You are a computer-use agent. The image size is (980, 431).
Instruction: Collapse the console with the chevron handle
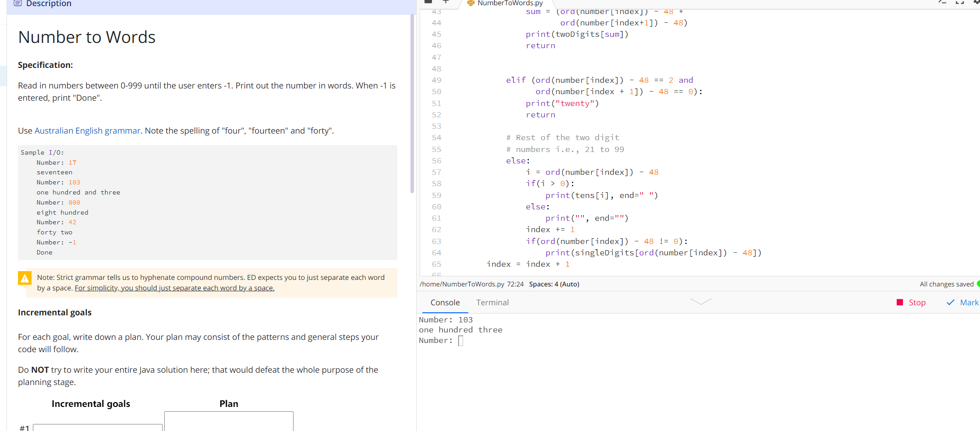tap(701, 301)
